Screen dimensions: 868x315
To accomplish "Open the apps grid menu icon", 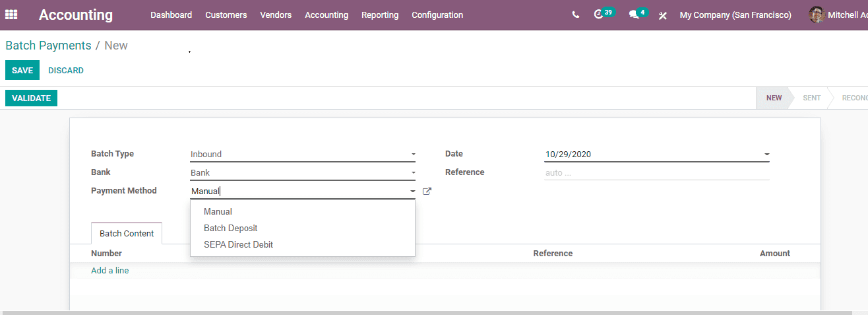I will (x=11, y=14).
